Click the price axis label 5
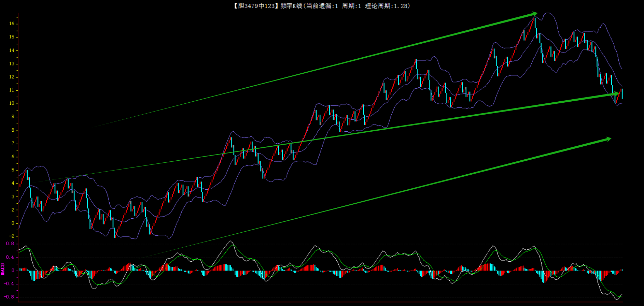 point(13,170)
